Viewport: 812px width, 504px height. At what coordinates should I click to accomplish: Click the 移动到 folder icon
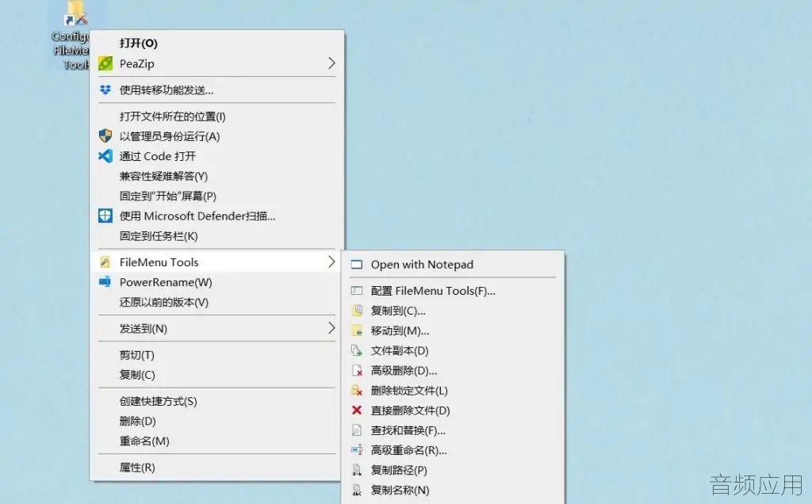[x=357, y=330]
